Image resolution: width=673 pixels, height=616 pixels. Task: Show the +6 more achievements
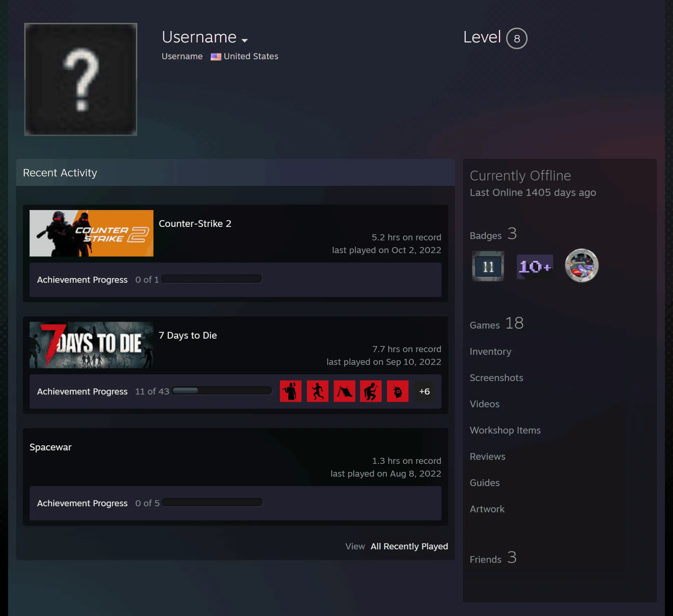point(424,391)
